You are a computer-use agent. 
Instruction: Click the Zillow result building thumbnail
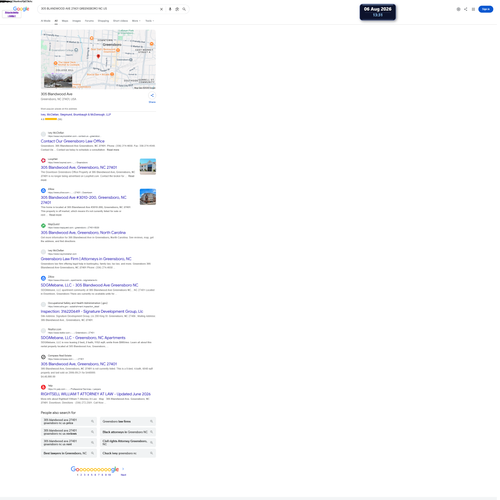tap(148, 197)
